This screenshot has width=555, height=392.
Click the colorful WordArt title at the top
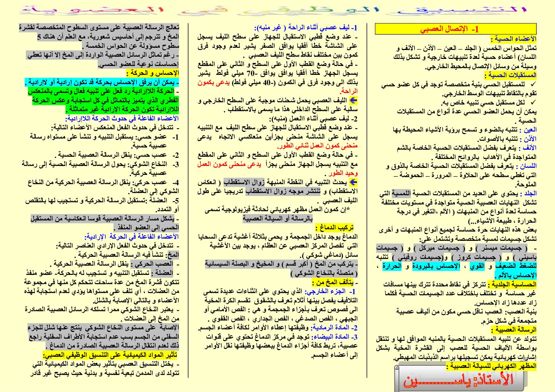click(277, 10)
